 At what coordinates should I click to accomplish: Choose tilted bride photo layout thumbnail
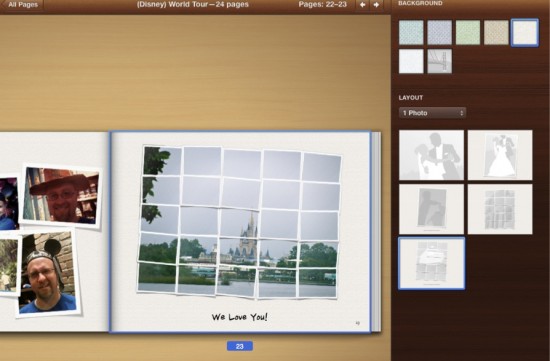click(500, 155)
